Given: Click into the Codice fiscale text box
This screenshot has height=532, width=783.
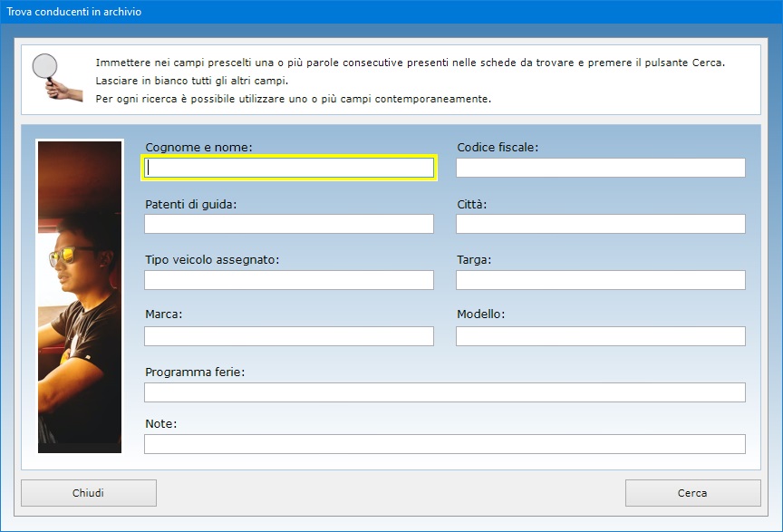Looking at the screenshot, I should pyautogui.click(x=600, y=168).
